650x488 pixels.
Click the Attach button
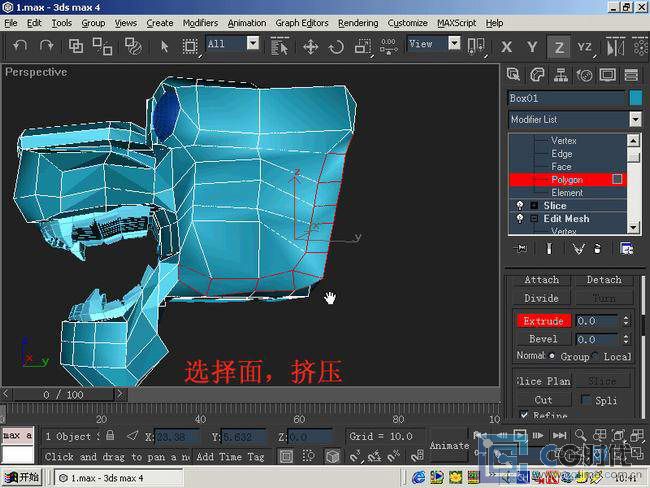541,280
